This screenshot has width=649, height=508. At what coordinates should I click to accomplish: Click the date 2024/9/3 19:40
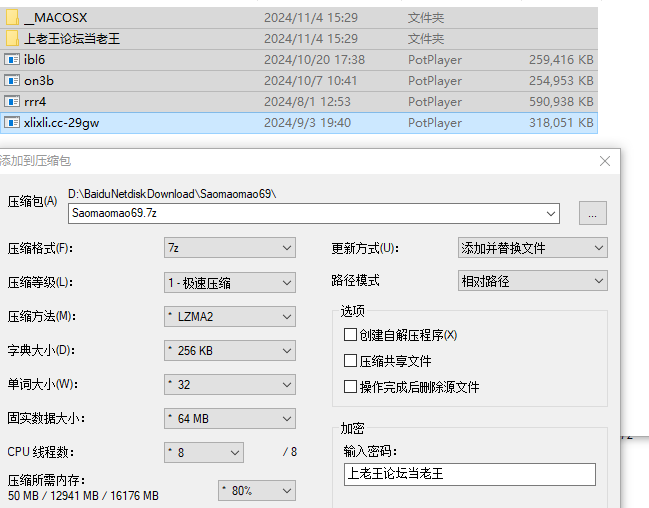pos(307,123)
